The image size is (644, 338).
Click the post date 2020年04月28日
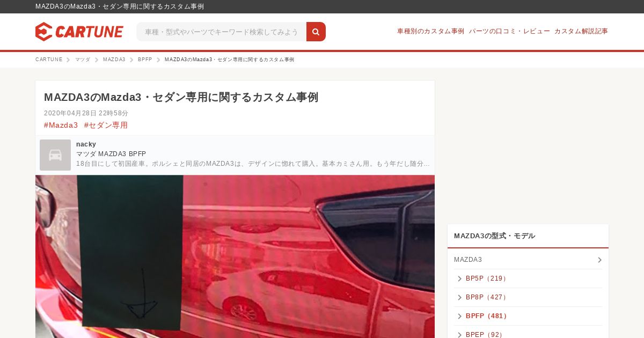point(86,113)
